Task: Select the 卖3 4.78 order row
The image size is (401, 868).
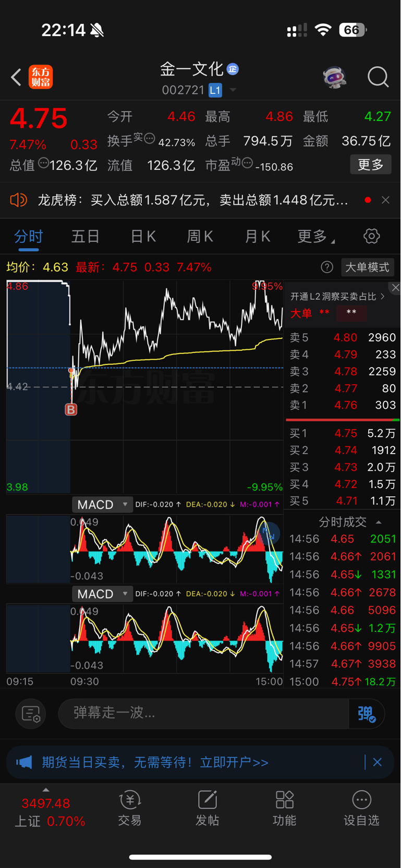Action: point(343,372)
